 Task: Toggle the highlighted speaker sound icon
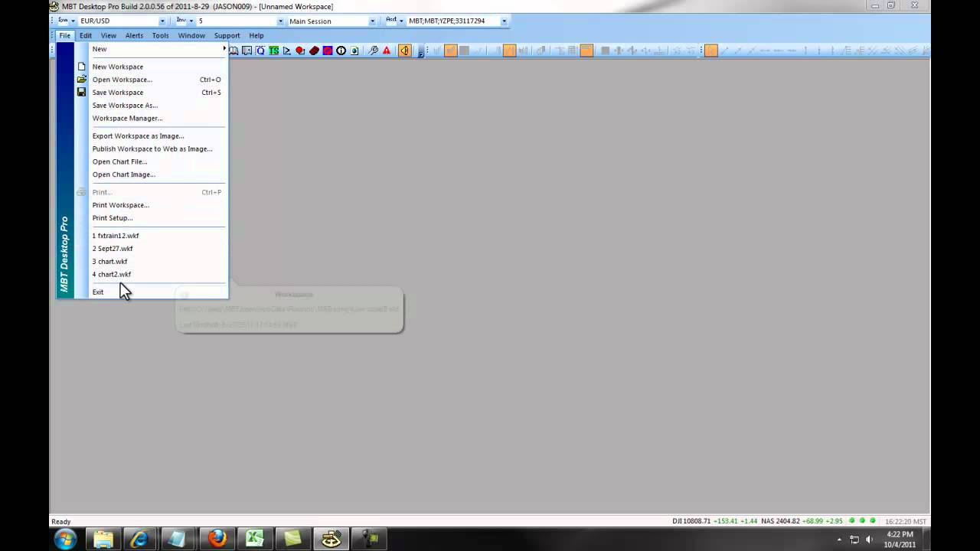[x=404, y=51]
